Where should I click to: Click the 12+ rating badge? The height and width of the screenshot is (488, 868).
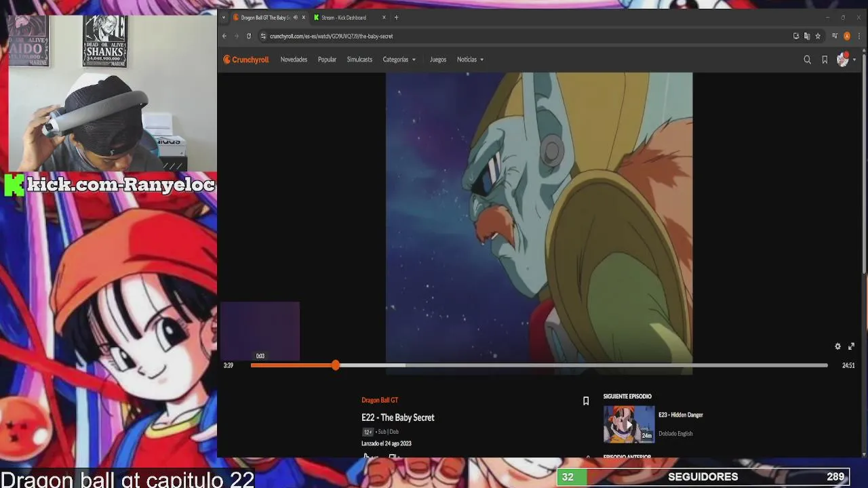pos(368,432)
